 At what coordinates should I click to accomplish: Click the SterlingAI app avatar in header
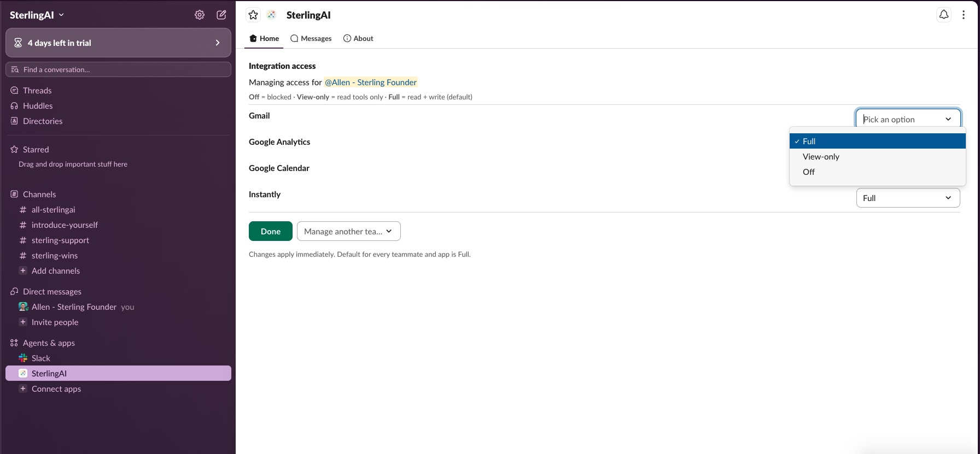[x=271, y=15]
